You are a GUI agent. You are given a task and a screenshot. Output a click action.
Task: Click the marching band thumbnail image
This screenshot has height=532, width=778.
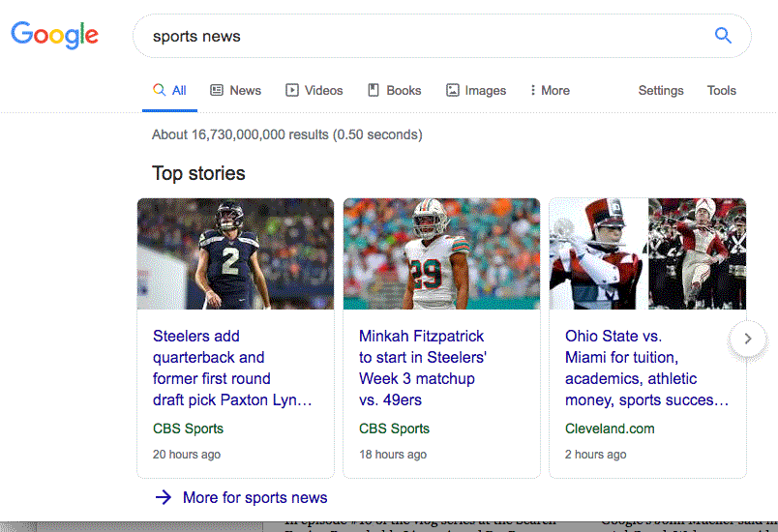[x=647, y=253]
